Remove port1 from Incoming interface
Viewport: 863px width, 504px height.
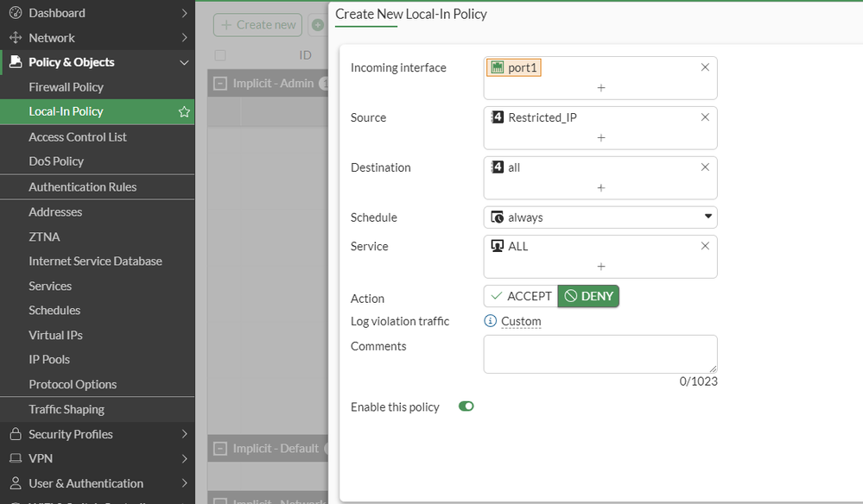coord(705,67)
